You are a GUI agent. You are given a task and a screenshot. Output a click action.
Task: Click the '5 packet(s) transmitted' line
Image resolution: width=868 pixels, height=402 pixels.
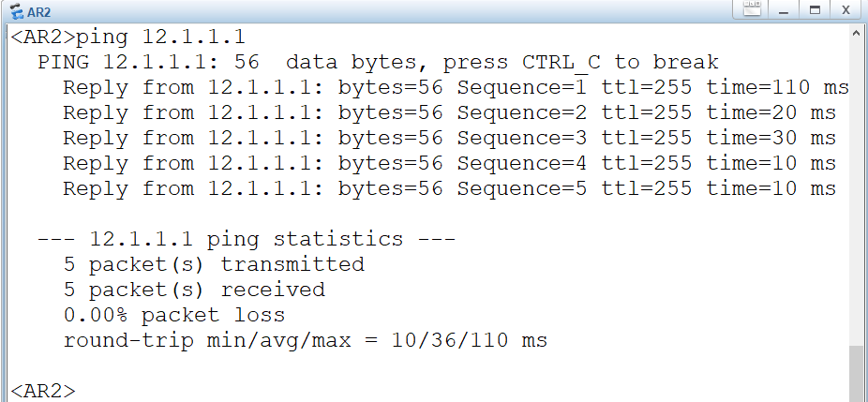click(214, 265)
